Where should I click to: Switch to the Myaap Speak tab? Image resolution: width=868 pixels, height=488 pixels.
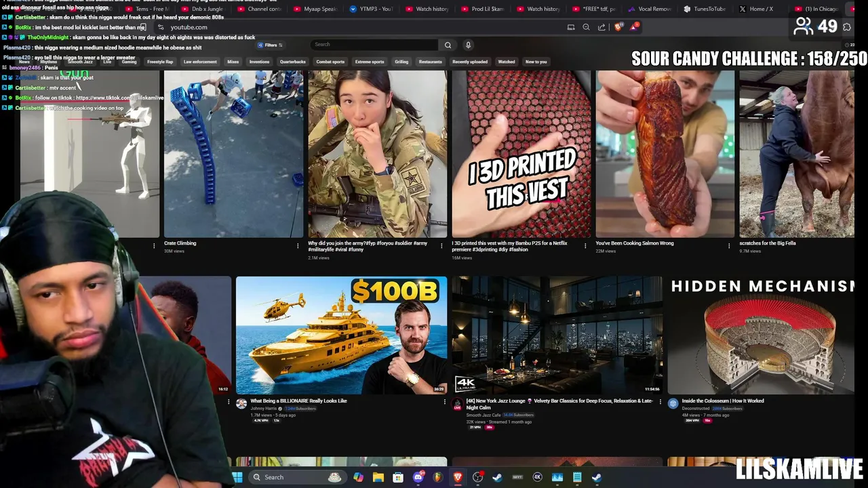click(316, 9)
